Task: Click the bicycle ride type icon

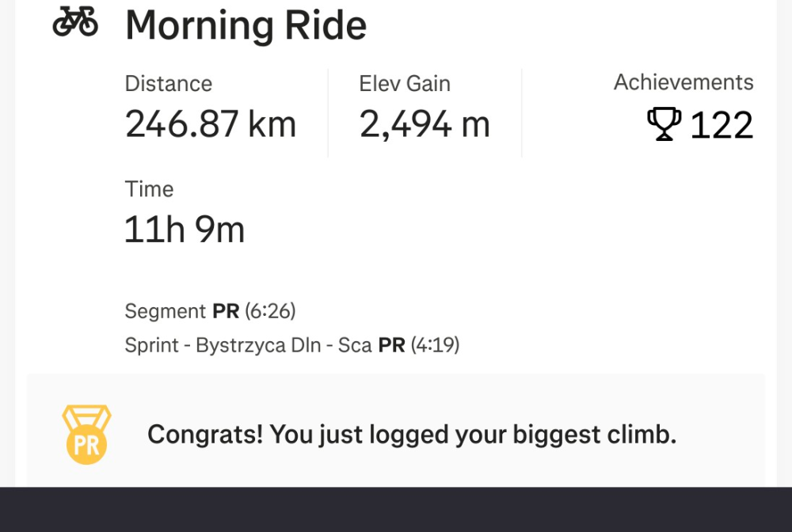Action: [x=75, y=24]
